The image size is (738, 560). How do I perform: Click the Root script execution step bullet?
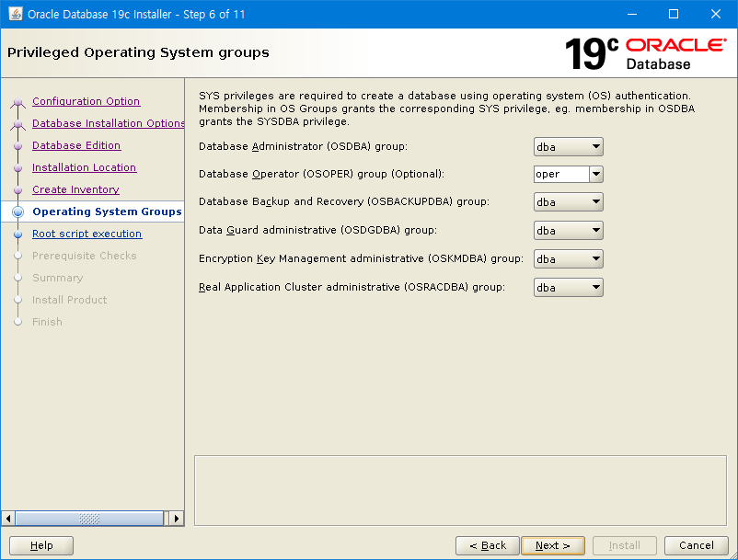pyautogui.click(x=17, y=234)
